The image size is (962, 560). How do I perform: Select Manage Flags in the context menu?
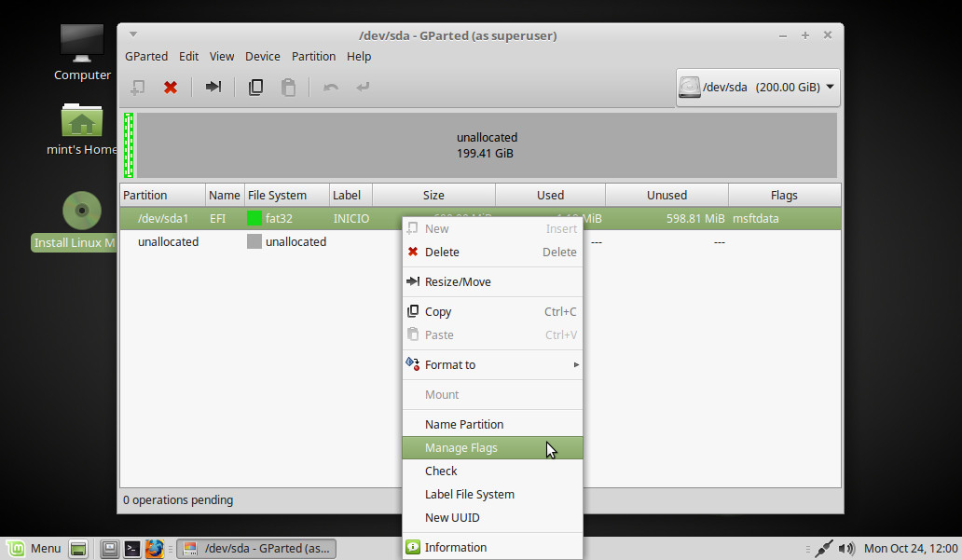(461, 448)
